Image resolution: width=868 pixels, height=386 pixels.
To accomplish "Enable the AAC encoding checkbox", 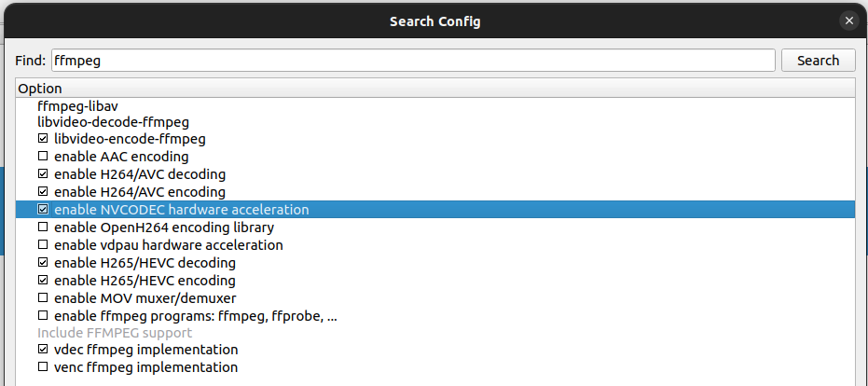I will click(43, 157).
